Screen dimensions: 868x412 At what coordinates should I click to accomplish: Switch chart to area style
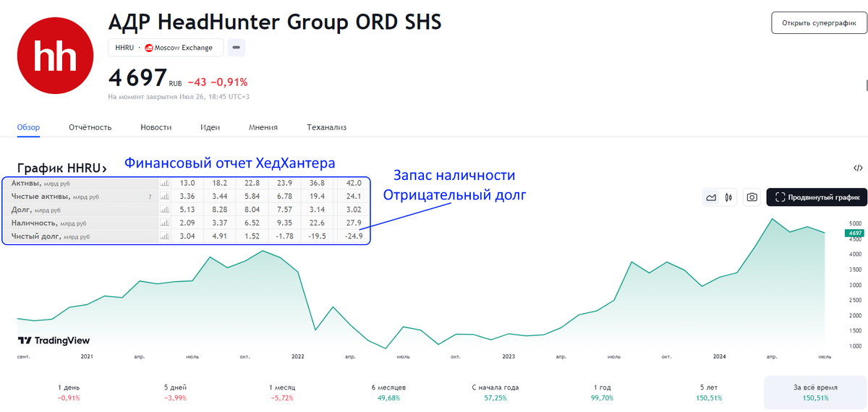(x=711, y=197)
